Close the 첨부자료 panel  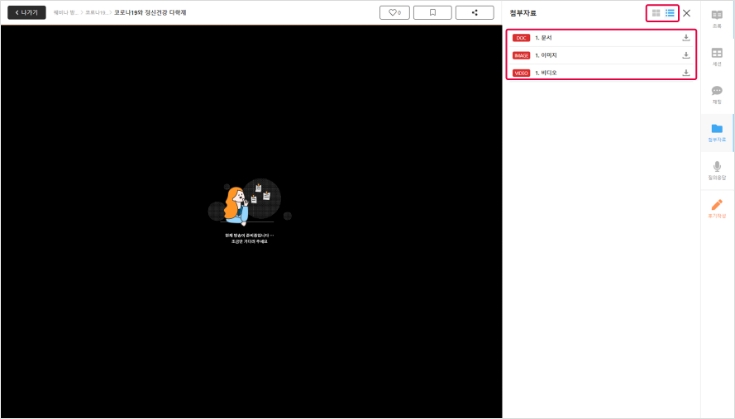687,13
